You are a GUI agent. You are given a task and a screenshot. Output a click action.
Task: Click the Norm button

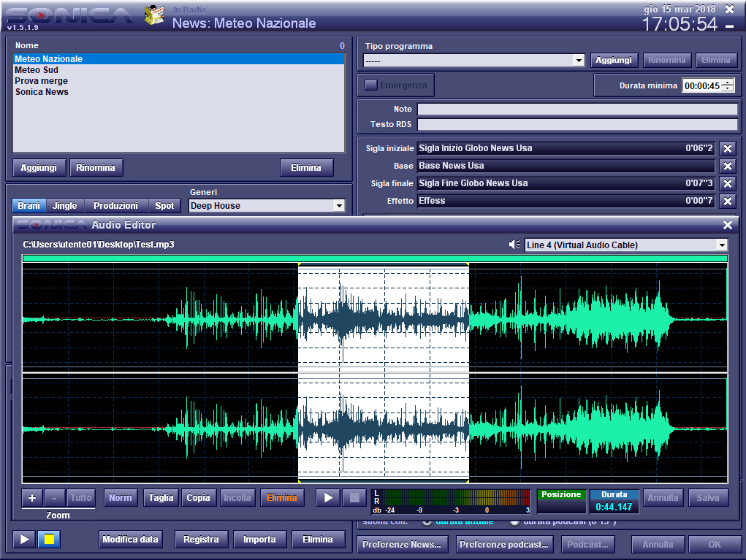(121, 498)
